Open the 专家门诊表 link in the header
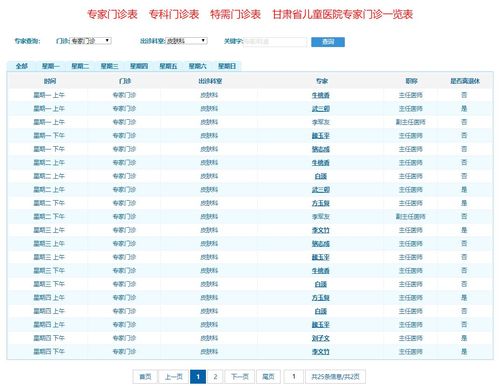 click(x=112, y=14)
